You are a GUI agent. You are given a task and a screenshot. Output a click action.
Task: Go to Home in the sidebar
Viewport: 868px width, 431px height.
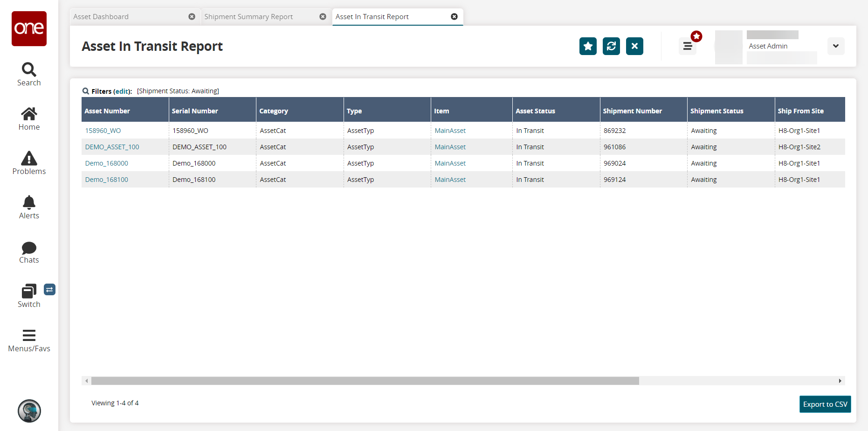29,114
